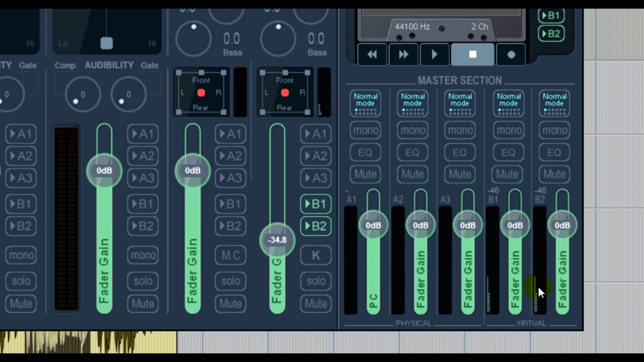Enable EQ on master bus A3
This screenshot has width=644, height=362.
tap(460, 152)
